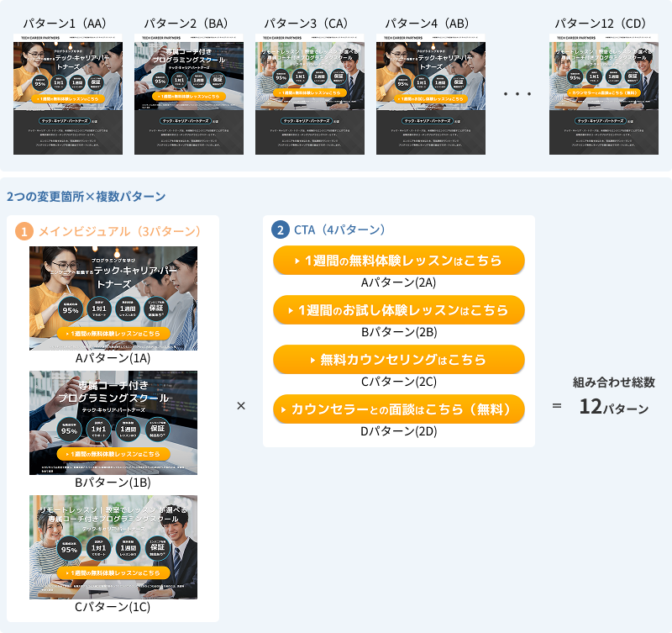Select the Bパターン(1B) main visual image
The height and width of the screenshot is (633, 672).
[x=113, y=423]
